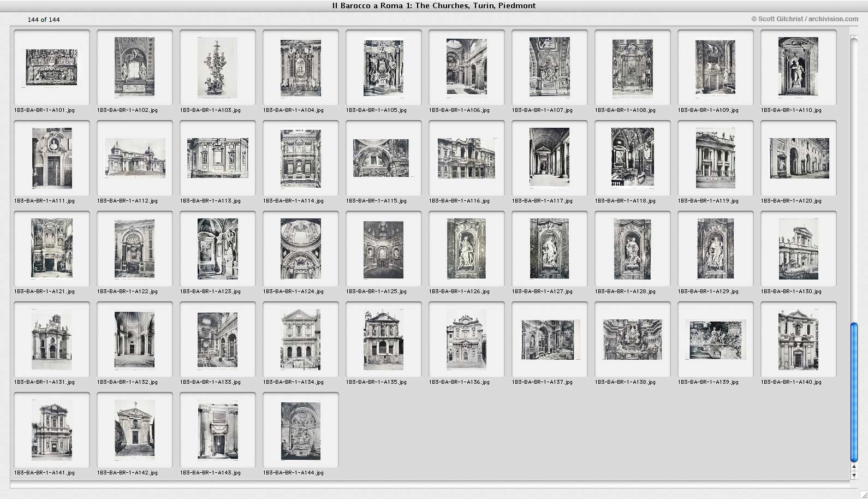868x499 pixels.
Task: Click the '144 of 144' counter text
Action: pos(44,20)
